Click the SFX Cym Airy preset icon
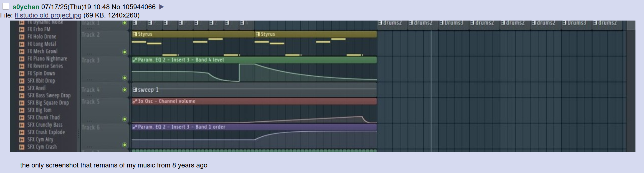The image size is (644, 173). coord(22,140)
